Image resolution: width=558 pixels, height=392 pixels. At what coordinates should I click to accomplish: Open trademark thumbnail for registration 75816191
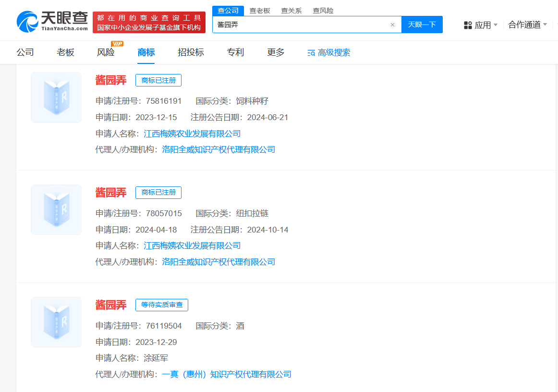(56, 98)
